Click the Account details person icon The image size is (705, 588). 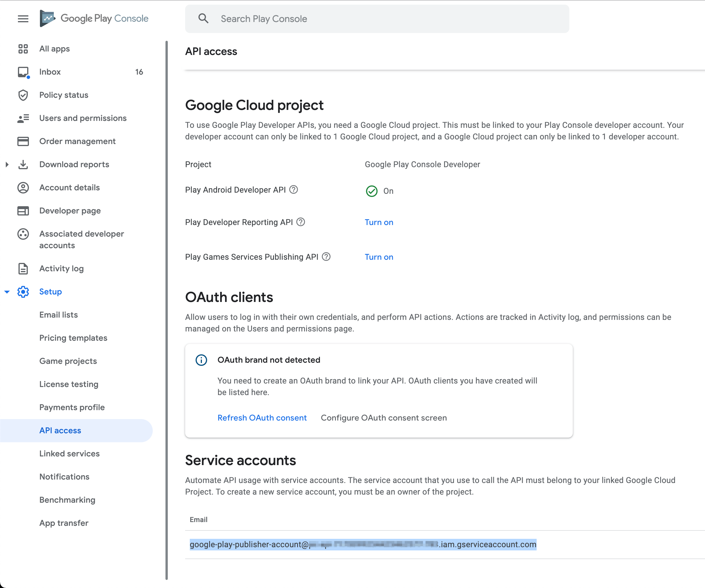point(23,188)
